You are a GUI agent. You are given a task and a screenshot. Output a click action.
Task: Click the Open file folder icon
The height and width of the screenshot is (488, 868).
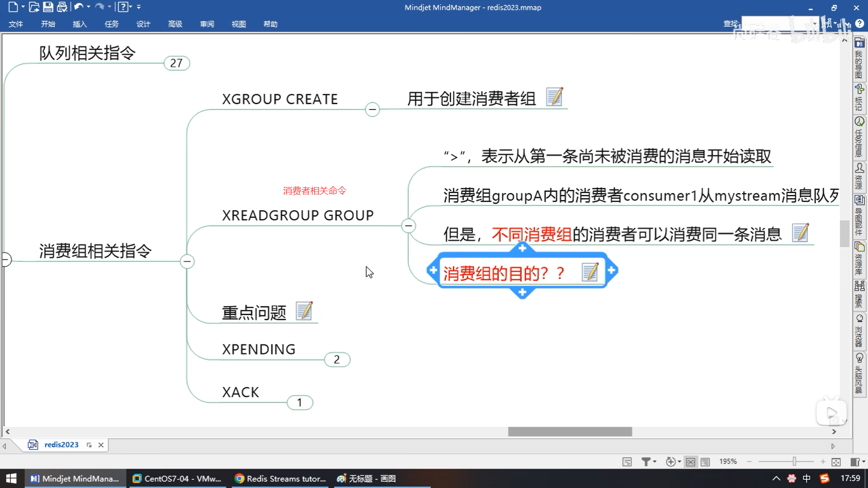[x=34, y=7]
